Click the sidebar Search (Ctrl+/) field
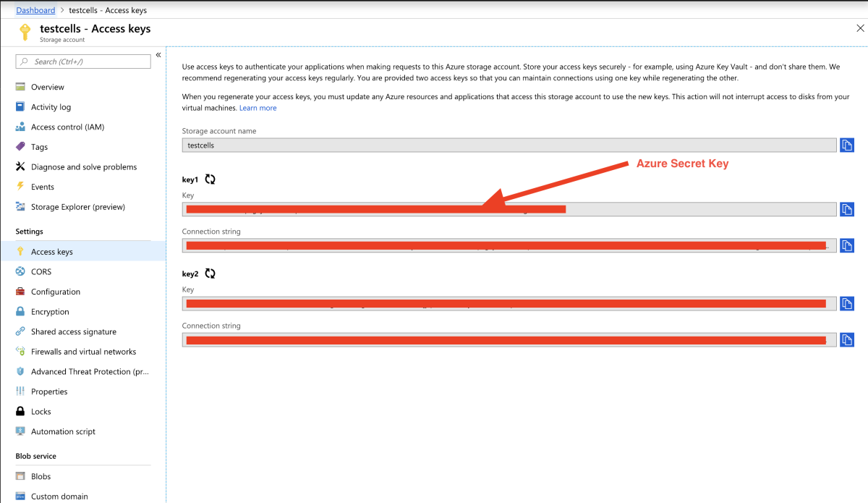The width and height of the screenshot is (868, 503). 83,62
